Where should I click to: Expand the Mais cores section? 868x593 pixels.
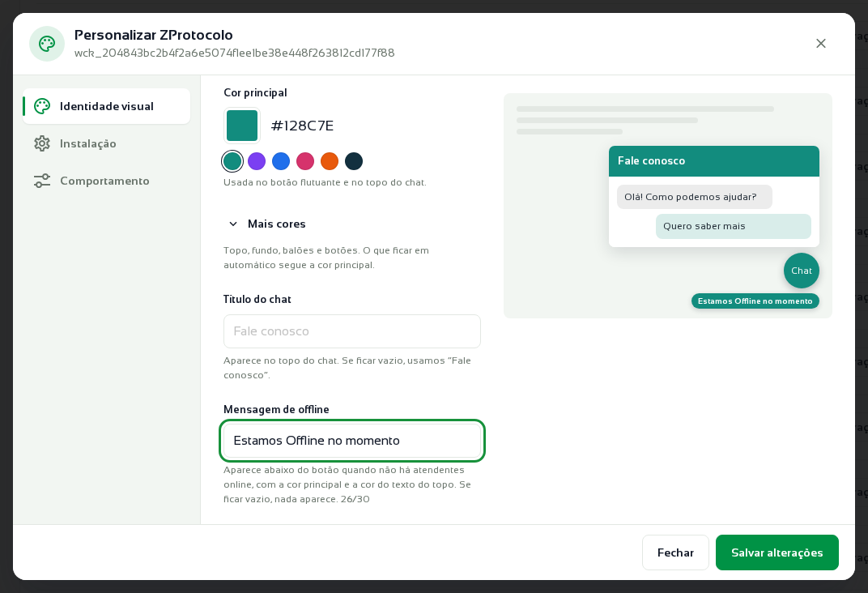(x=267, y=224)
